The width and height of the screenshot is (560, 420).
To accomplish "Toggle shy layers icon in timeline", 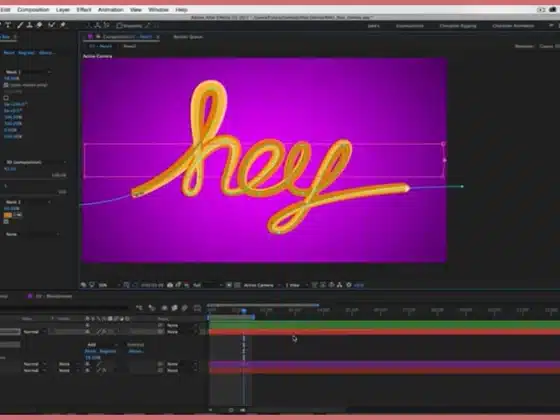I will coord(164,308).
